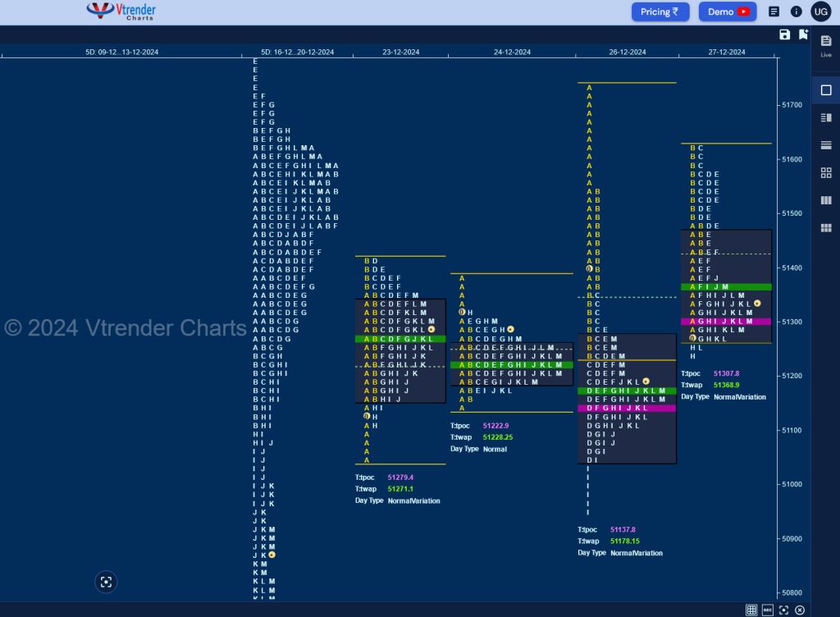The width and height of the screenshot is (840, 617).
Task: Switch to the side-list split layout
Action: pos(826,118)
